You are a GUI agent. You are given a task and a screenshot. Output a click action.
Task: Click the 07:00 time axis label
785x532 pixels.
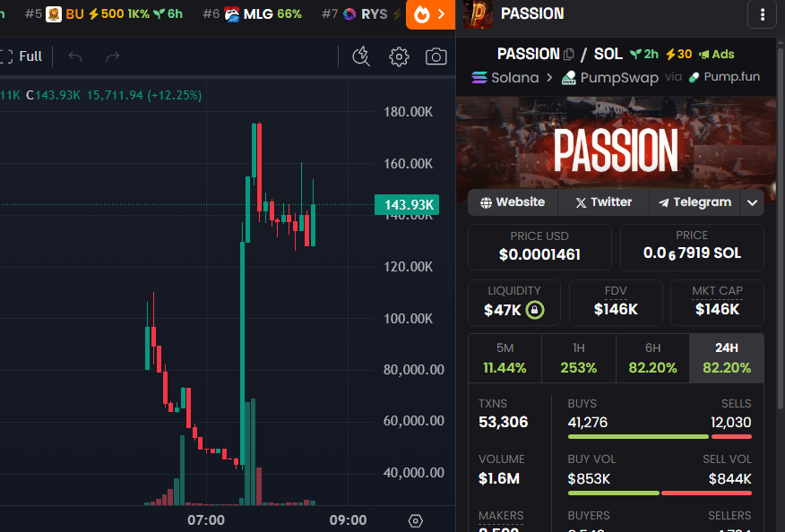pos(206,520)
